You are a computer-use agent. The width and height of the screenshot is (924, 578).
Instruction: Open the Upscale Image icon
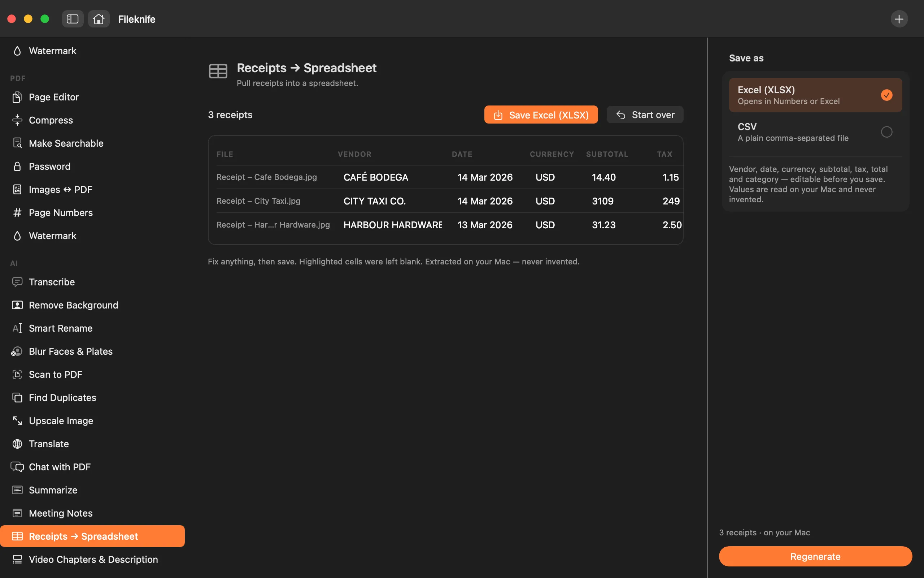point(17,420)
